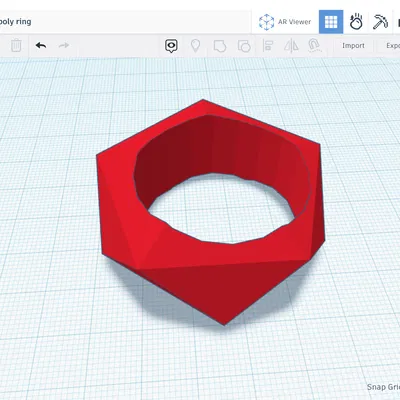Edit the design name 'poly ring'

coord(15,22)
